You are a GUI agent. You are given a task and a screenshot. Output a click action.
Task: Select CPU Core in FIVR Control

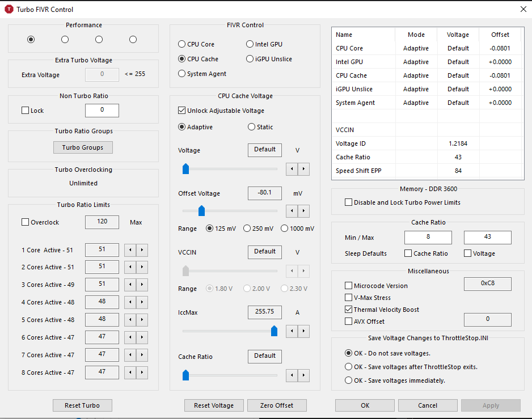tap(182, 44)
